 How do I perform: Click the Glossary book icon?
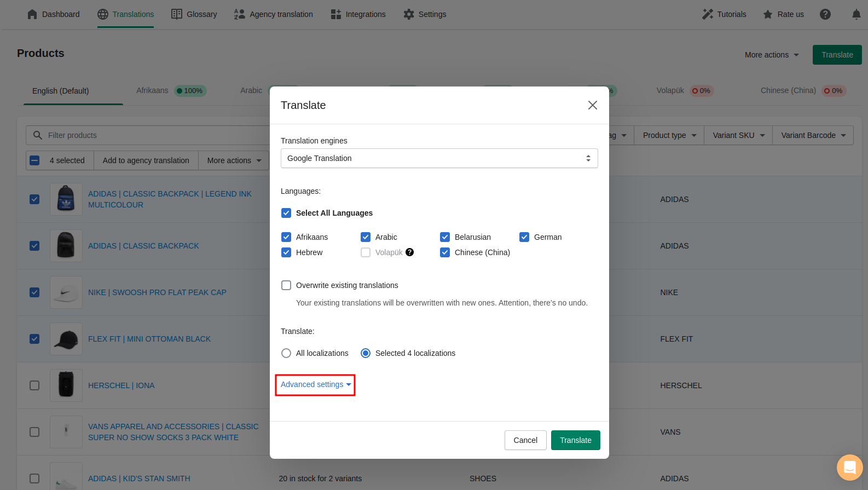pos(177,14)
